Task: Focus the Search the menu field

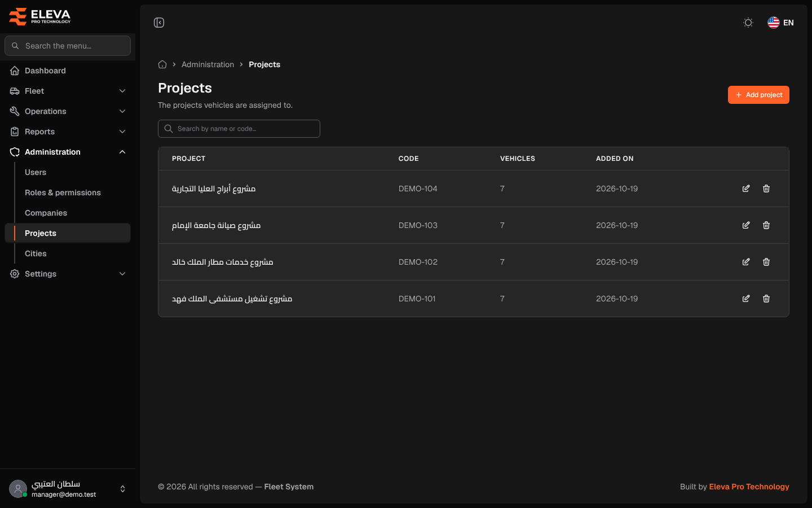Action: pos(68,46)
